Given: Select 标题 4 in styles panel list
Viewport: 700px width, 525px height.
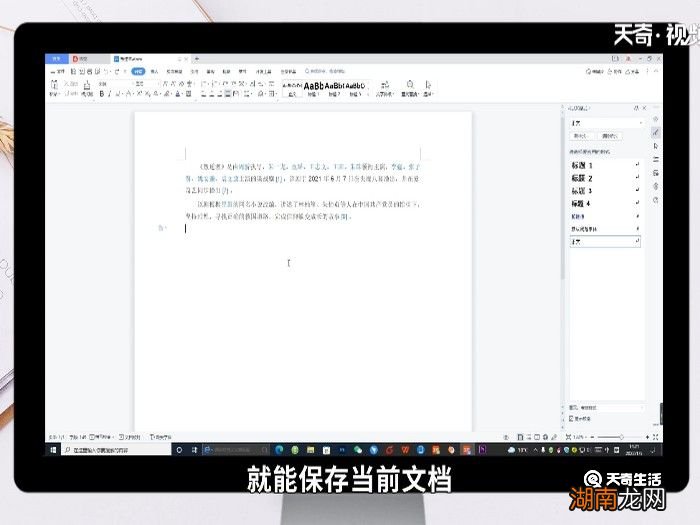Looking at the screenshot, I should pos(605,204).
